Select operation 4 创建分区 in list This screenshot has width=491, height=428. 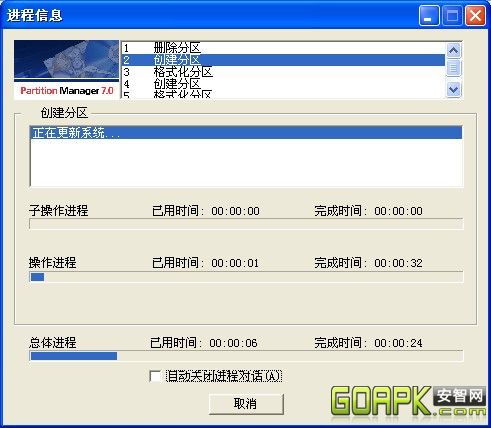click(283, 84)
